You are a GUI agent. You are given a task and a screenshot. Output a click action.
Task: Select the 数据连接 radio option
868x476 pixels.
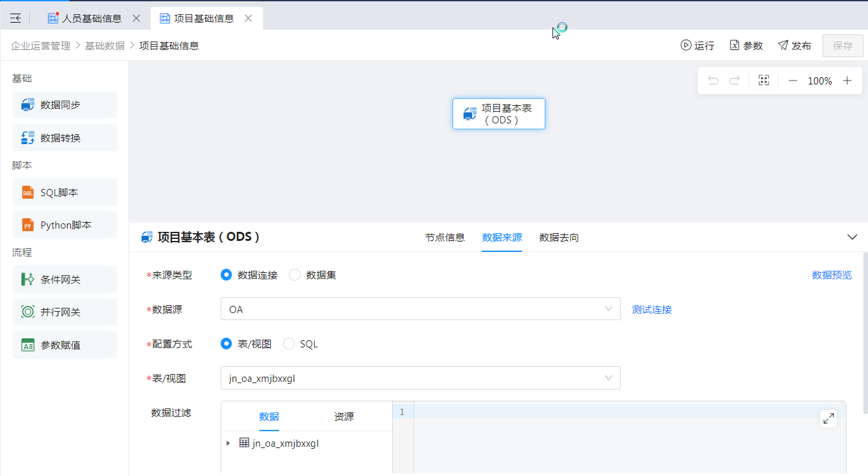click(226, 275)
